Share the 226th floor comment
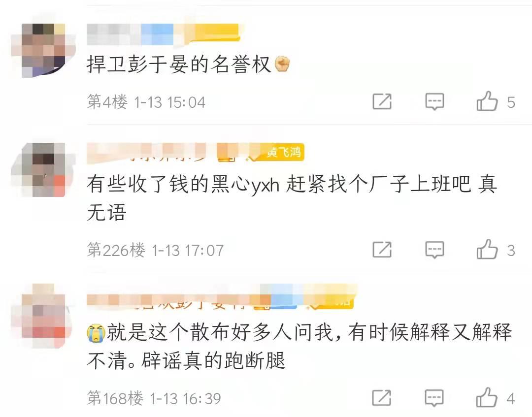 pos(382,250)
